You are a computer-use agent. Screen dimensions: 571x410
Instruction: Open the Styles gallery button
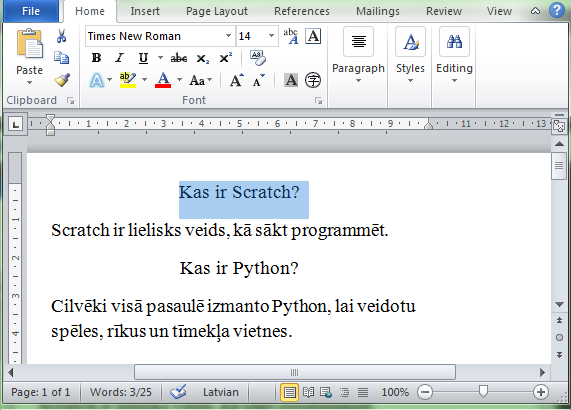pos(410,42)
